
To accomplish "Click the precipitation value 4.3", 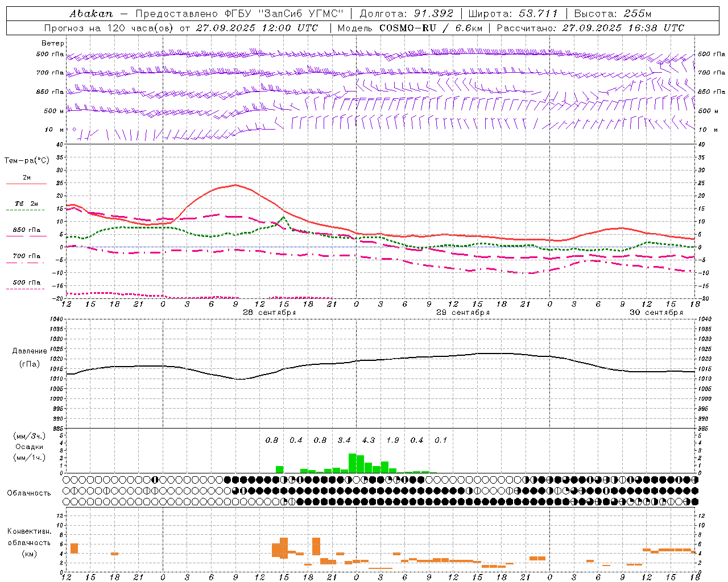I will (369, 440).
